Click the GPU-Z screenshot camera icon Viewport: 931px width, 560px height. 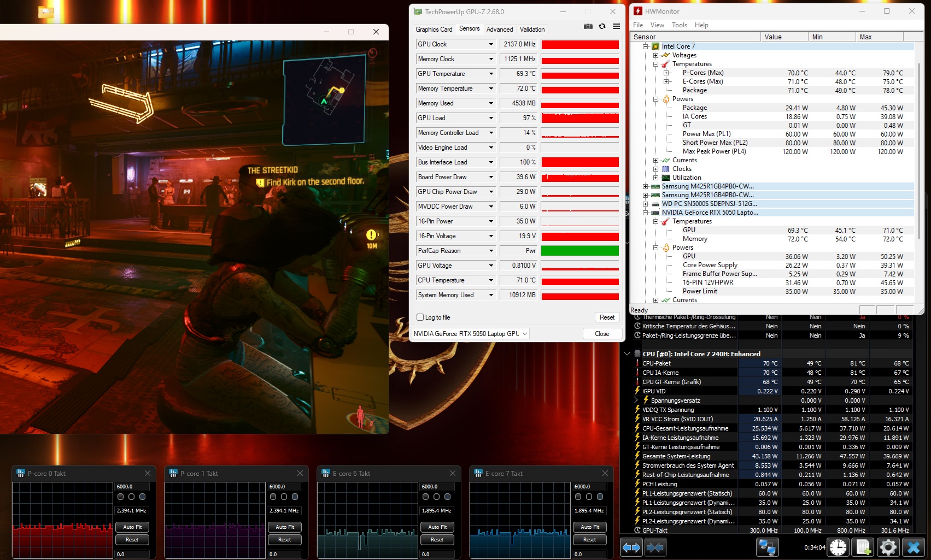click(x=588, y=27)
